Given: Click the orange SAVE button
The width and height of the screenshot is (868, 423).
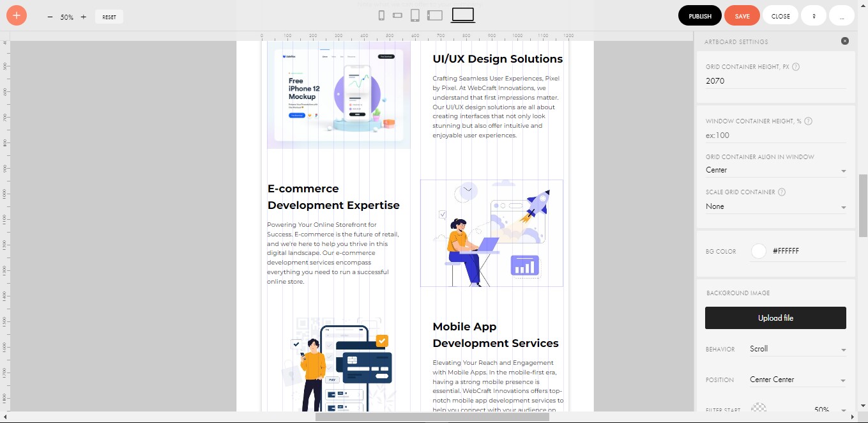Looking at the screenshot, I should pos(742,16).
